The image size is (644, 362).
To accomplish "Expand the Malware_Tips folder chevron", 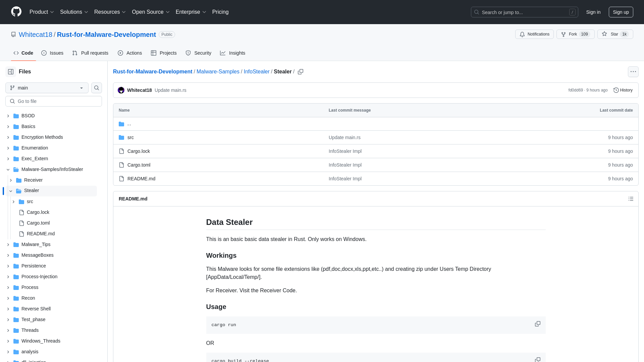I will tap(8, 245).
